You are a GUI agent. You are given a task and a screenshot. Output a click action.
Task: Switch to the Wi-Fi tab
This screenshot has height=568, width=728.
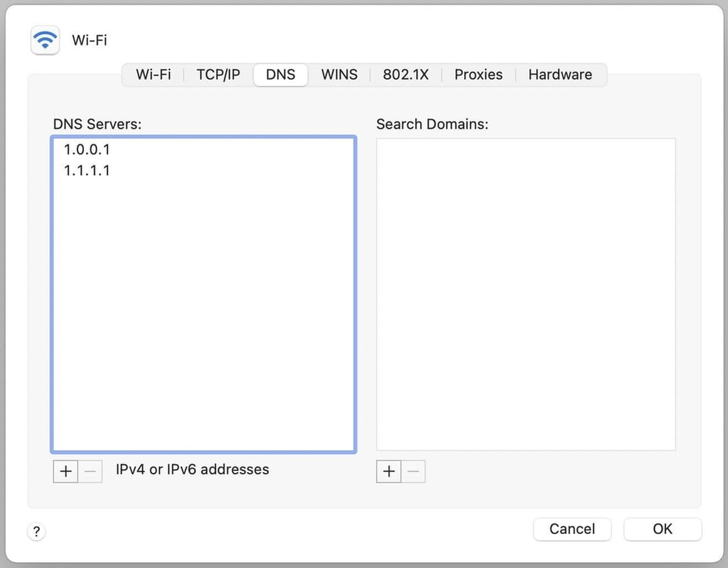coord(154,75)
